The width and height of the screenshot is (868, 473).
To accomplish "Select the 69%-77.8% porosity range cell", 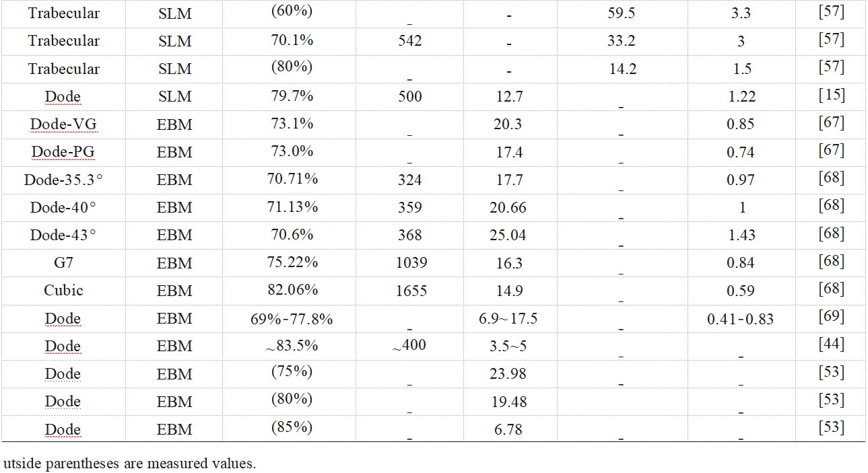I will tap(291, 318).
